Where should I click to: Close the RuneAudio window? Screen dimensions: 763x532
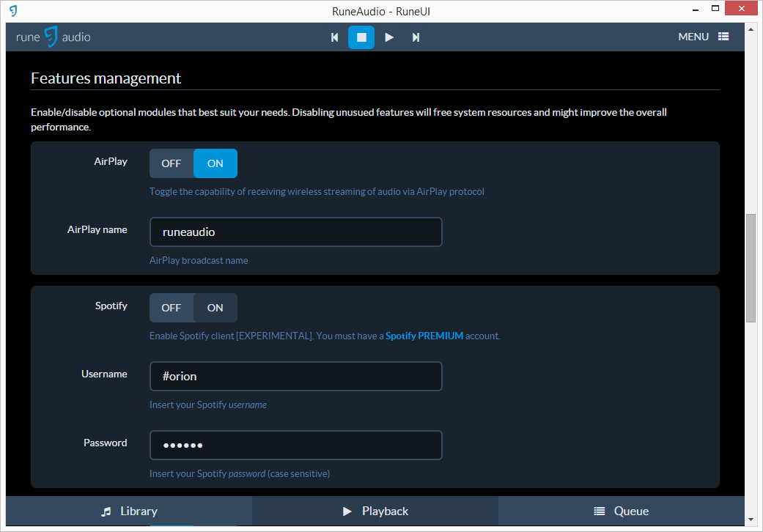742,8
